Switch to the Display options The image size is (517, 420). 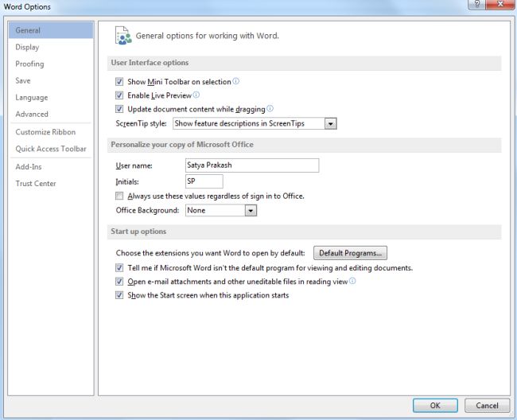coord(51,47)
